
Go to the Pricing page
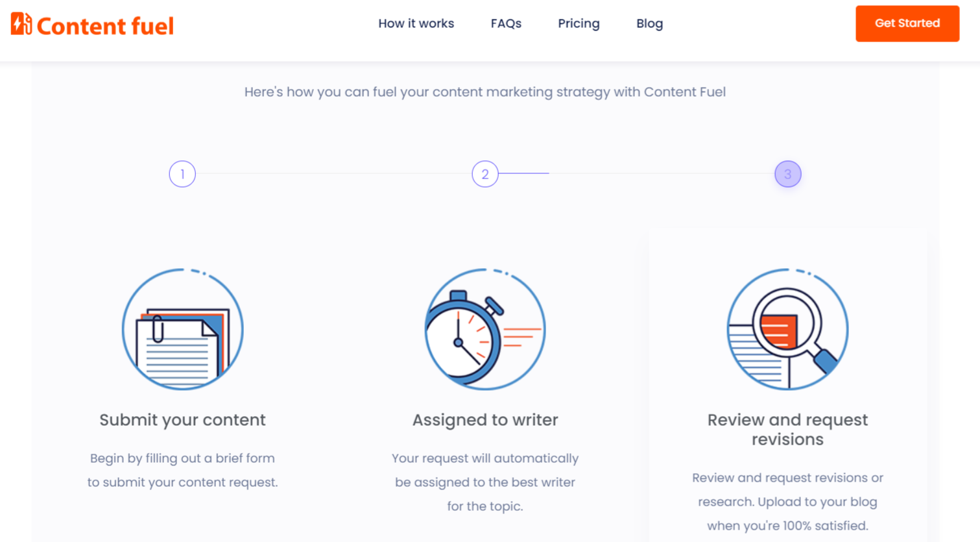(579, 24)
